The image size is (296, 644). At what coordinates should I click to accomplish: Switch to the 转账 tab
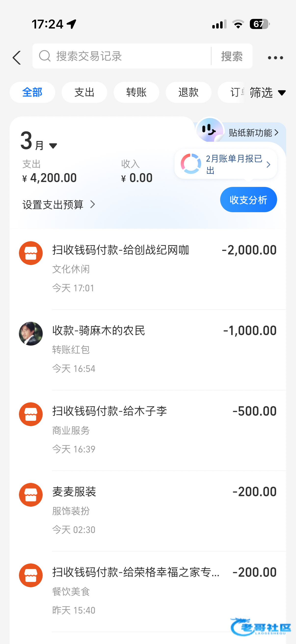(136, 93)
